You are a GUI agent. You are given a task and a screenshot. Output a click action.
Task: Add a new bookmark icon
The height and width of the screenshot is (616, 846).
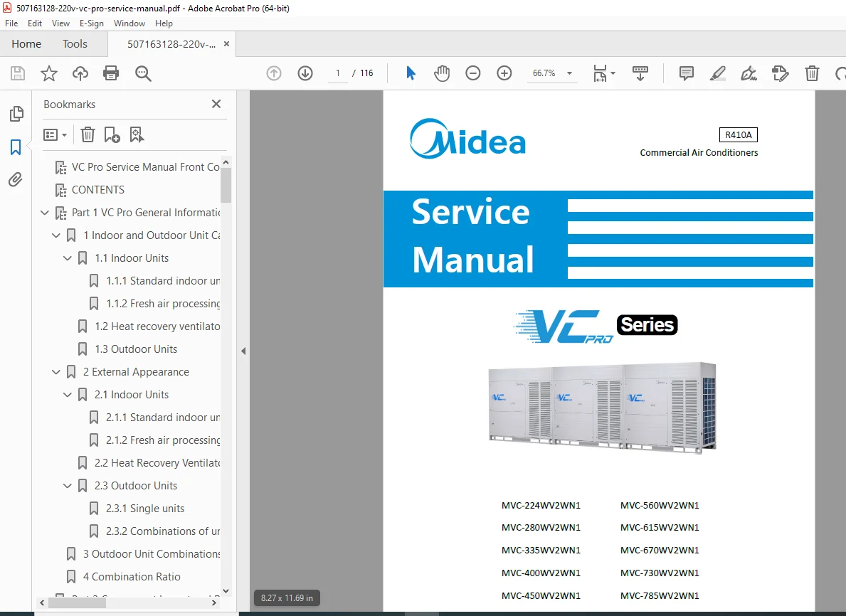click(112, 134)
